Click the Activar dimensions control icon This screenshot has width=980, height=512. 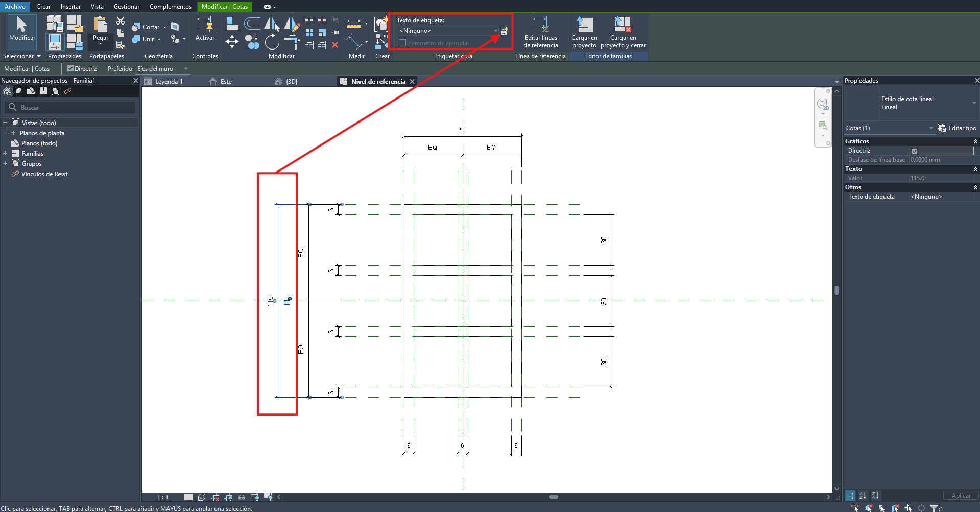tap(205, 29)
